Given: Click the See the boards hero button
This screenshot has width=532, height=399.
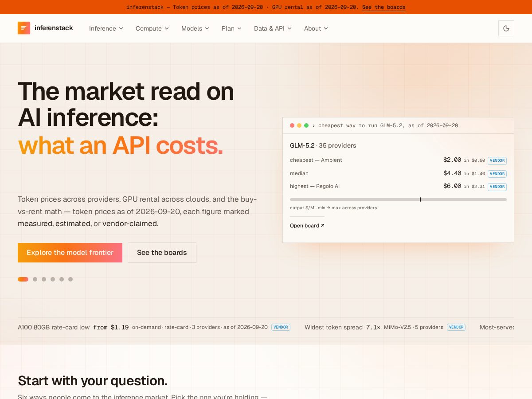Looking at the screenshot, I should point(162,253).
